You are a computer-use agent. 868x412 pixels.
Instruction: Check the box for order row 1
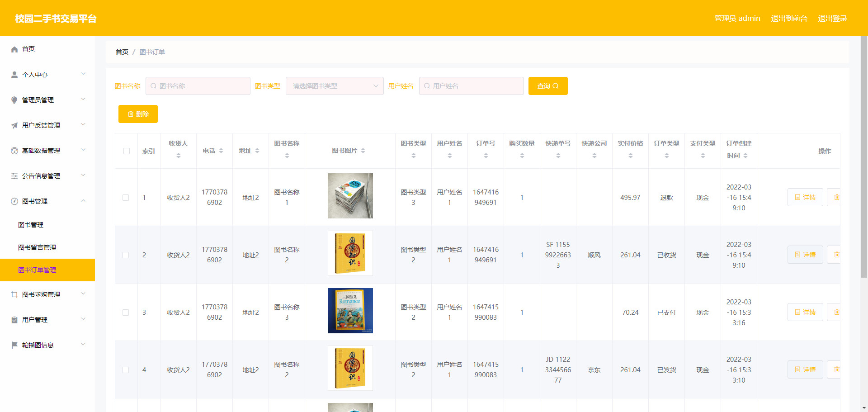coord(126,198)
